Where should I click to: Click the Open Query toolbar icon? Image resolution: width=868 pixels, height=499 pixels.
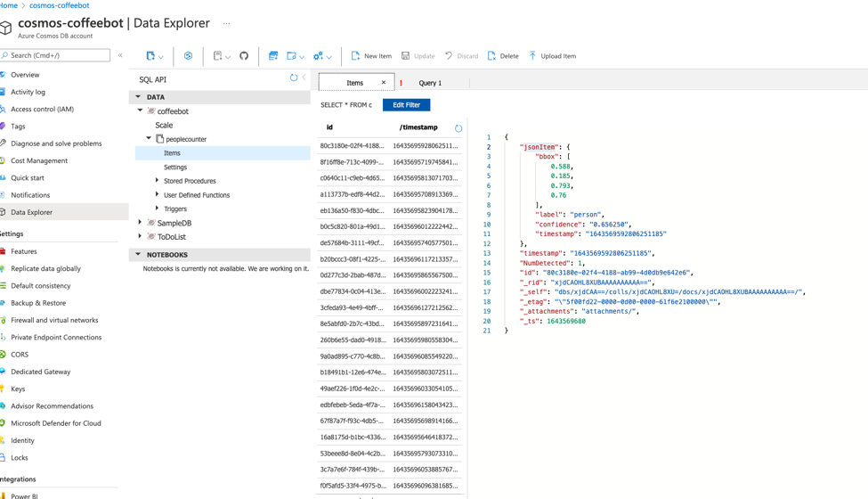point(273,56)
